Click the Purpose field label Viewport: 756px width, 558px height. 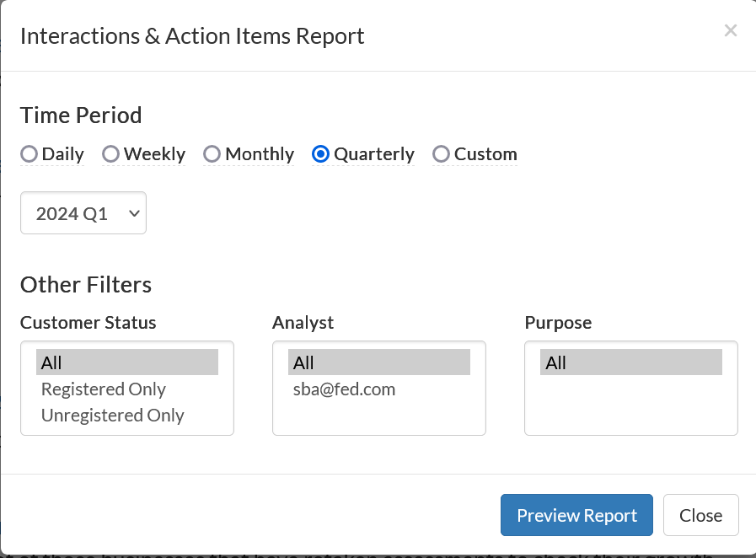pos(558,323)
